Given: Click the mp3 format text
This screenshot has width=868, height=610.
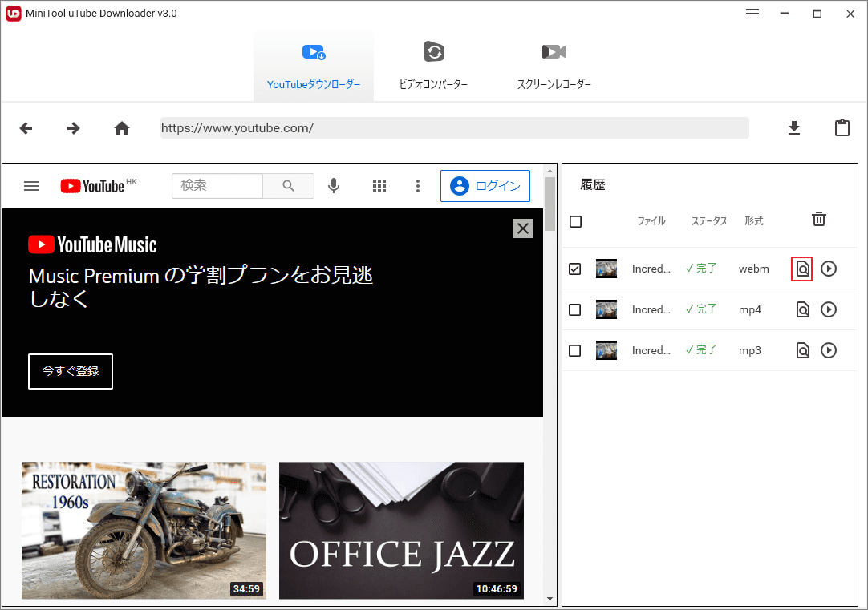Looking at the screenshot, I should [749, 350].
